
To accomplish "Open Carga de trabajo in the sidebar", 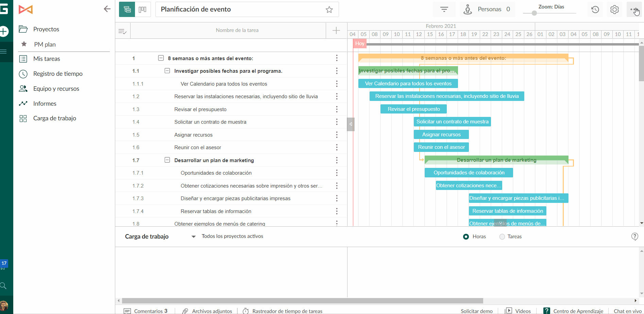I will (55, 118).
